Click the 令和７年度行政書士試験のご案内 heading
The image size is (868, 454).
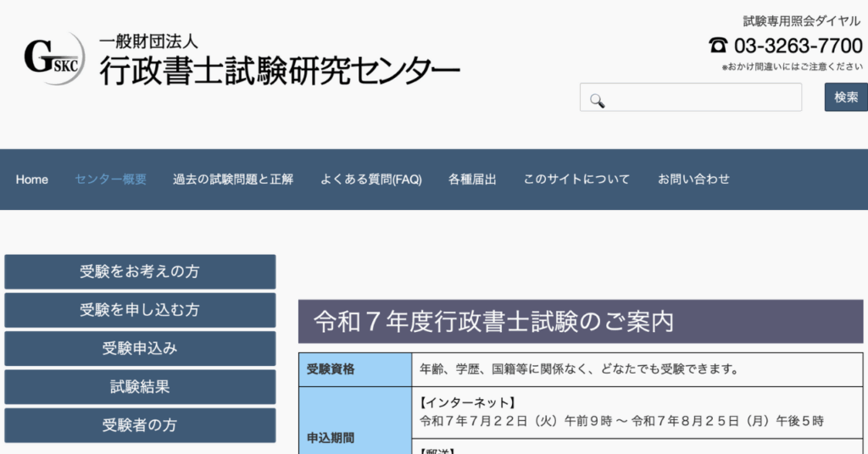coord(494,322)
